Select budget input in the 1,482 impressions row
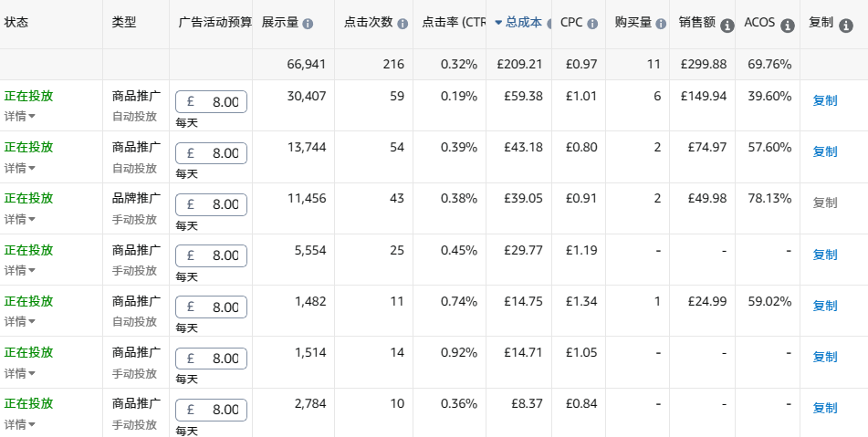Screen dimensions: 868x437 (x=212, y=307)
